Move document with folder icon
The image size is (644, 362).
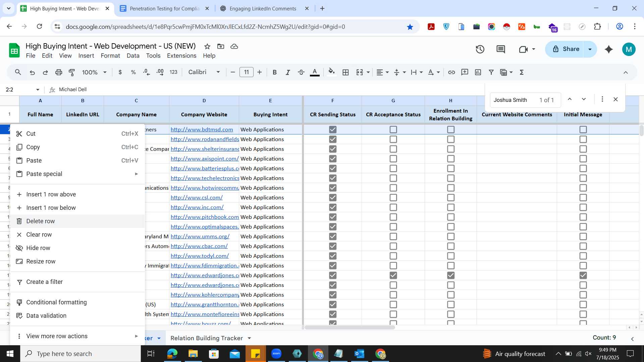point(221,46)
